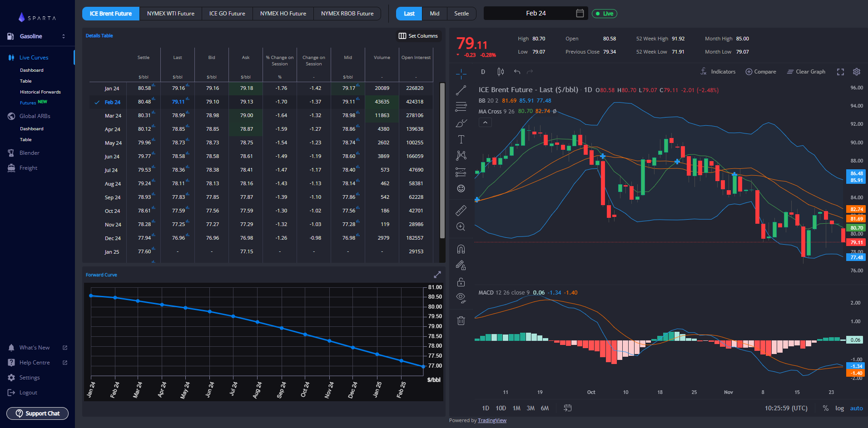Image resolution: width=868 pixels, height=428 pixels.
Task: Toggle percent scale mode
Action: [825, 408]
